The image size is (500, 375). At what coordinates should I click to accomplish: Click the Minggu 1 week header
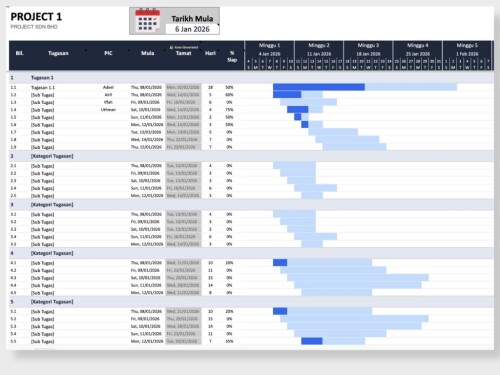[269, 45]
